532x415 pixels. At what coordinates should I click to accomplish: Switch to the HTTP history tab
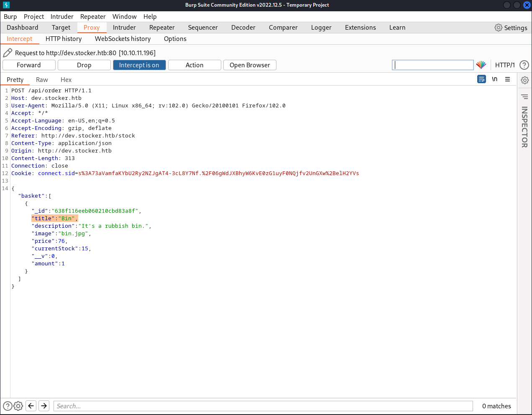tap(64, 39)
